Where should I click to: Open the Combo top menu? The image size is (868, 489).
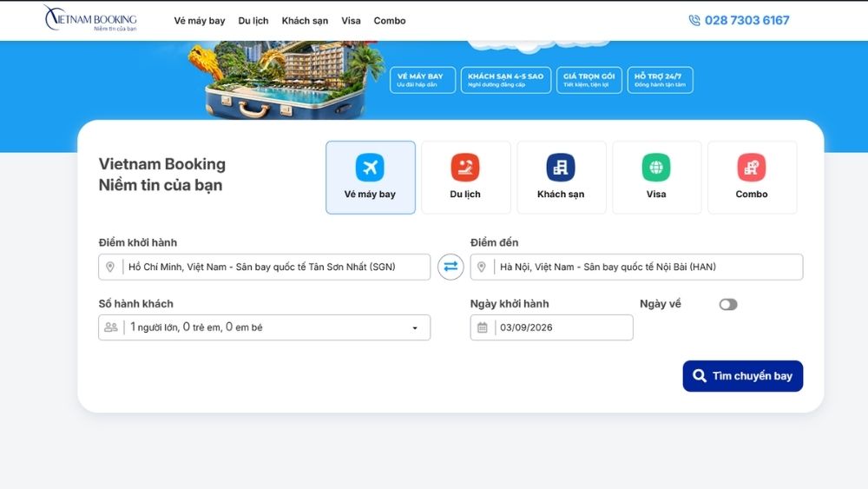tap(389, 21)
